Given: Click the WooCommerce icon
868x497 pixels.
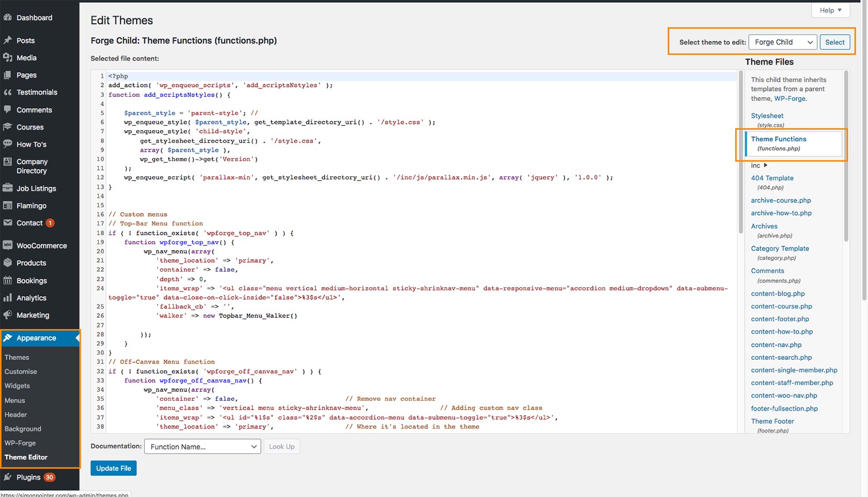Looking at the screenshot, I should [7, 245].
